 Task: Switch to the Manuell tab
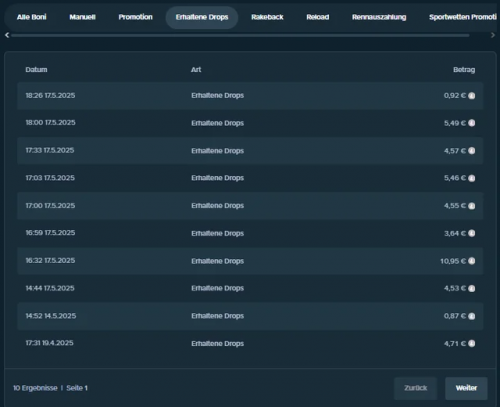click(x=82, y=17)
